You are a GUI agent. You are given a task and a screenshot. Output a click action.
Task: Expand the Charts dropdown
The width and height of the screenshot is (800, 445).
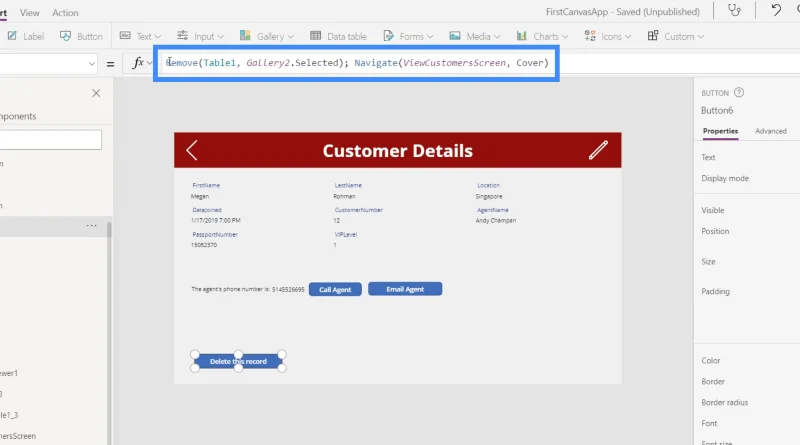point(542,36)
